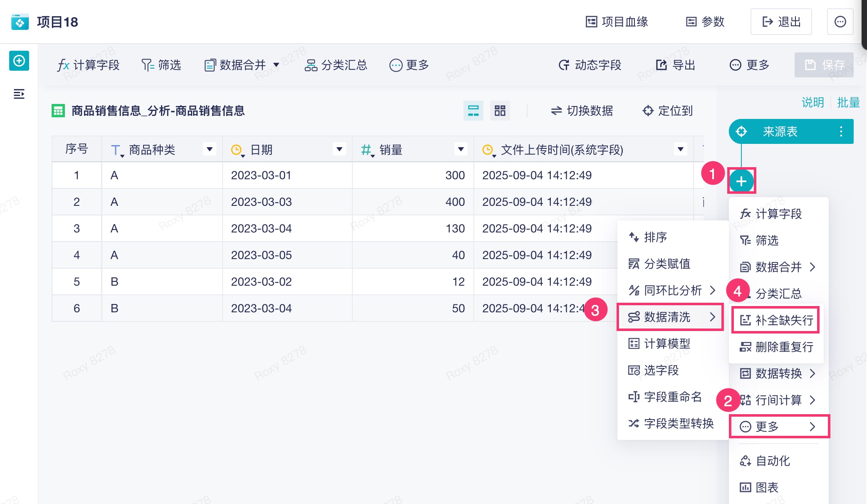Open the 日期 column dropdown arrow
Viewport: 867px width, 504px height.
click(x=339, y=149)
